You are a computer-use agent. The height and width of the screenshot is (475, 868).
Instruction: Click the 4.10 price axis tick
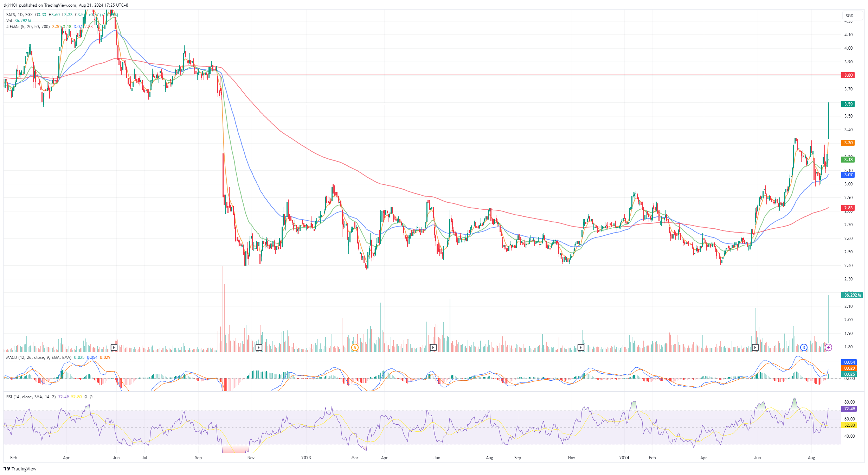click(848, 35)
